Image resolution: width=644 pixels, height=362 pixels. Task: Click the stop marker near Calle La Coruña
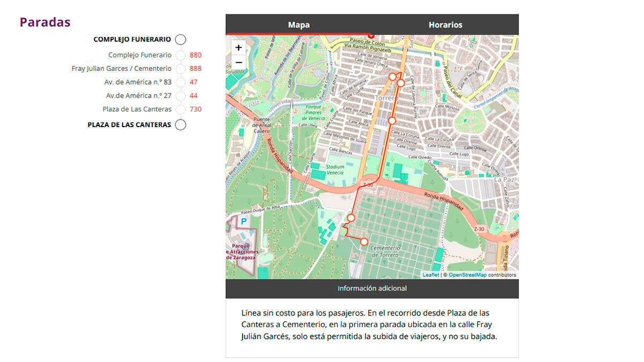pos(392,121)
